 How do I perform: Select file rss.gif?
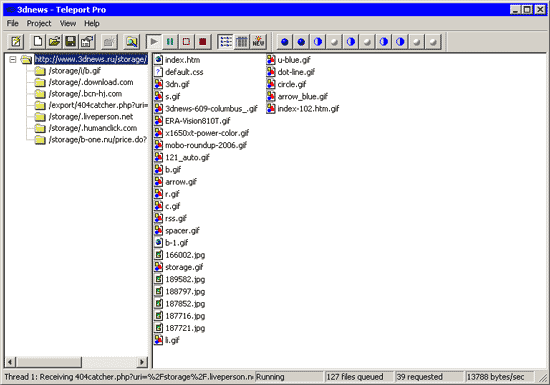pyautogui.click(x=176, y=218)
